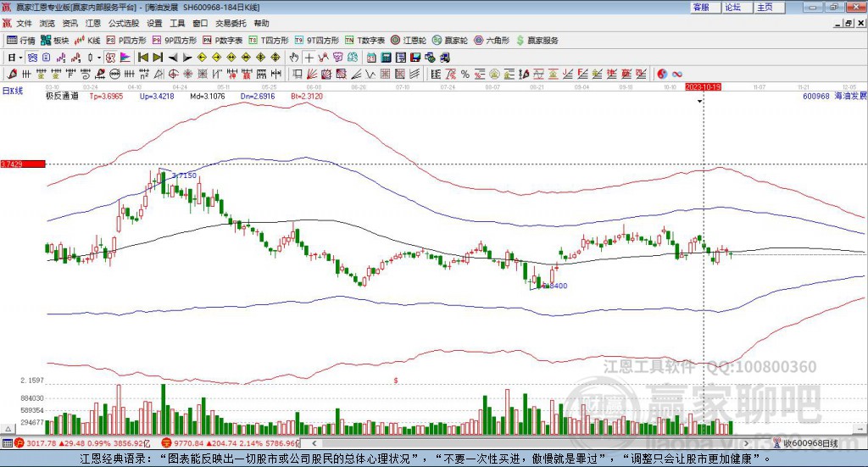Viewport: 868px width, 467px height.
Task: Open 赢家服务 with the dollar icon
Action: tap(537, 40)
